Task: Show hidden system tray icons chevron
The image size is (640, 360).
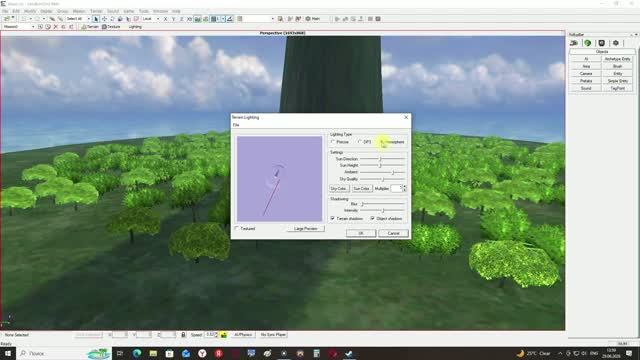Action: (560, 353)
